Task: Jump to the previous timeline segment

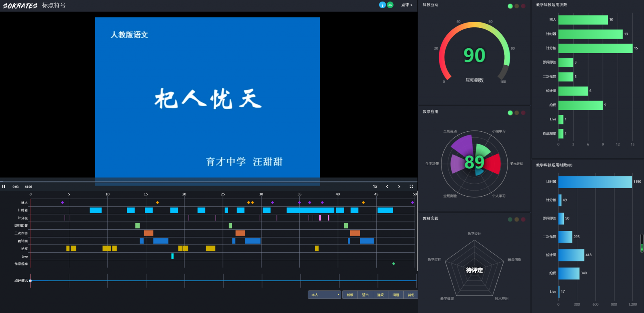Action: click(387, 187)
